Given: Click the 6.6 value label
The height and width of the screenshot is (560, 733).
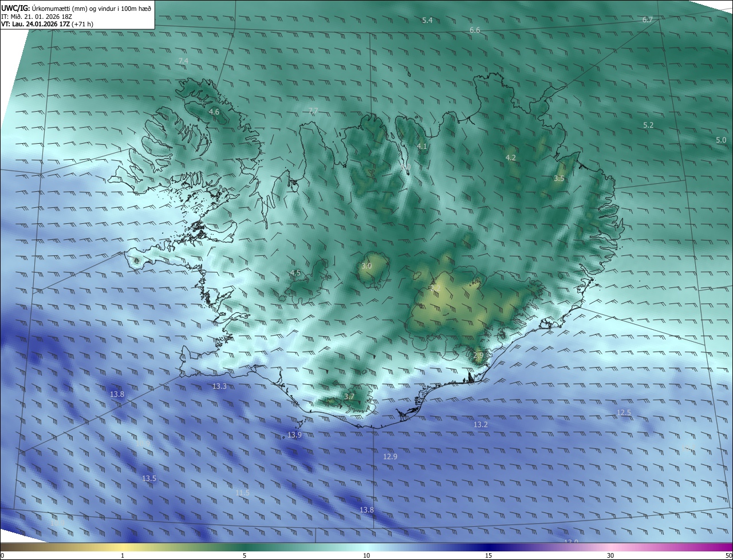Looking at the screenshot, I should point(475,30).
